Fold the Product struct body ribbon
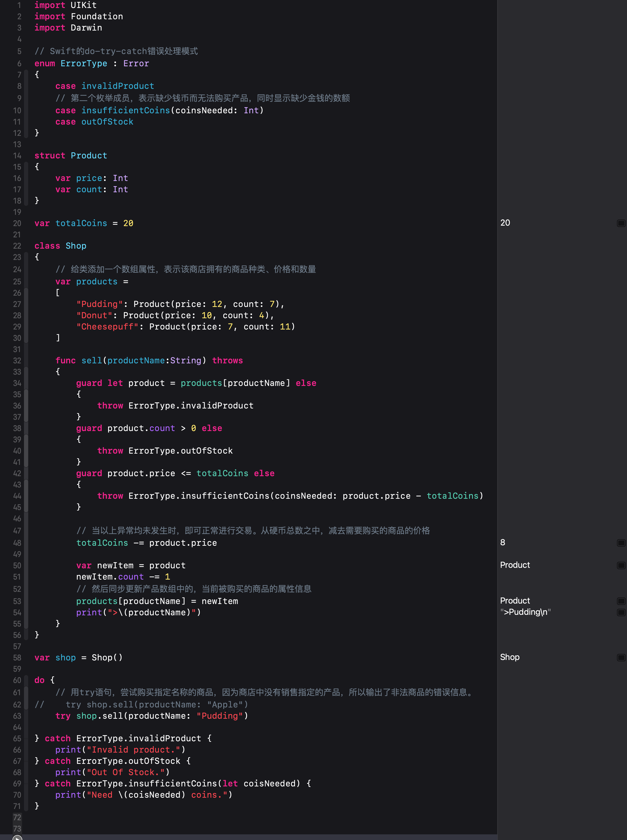This screenshot has height=840, width=627. click(x=26, y=183)
